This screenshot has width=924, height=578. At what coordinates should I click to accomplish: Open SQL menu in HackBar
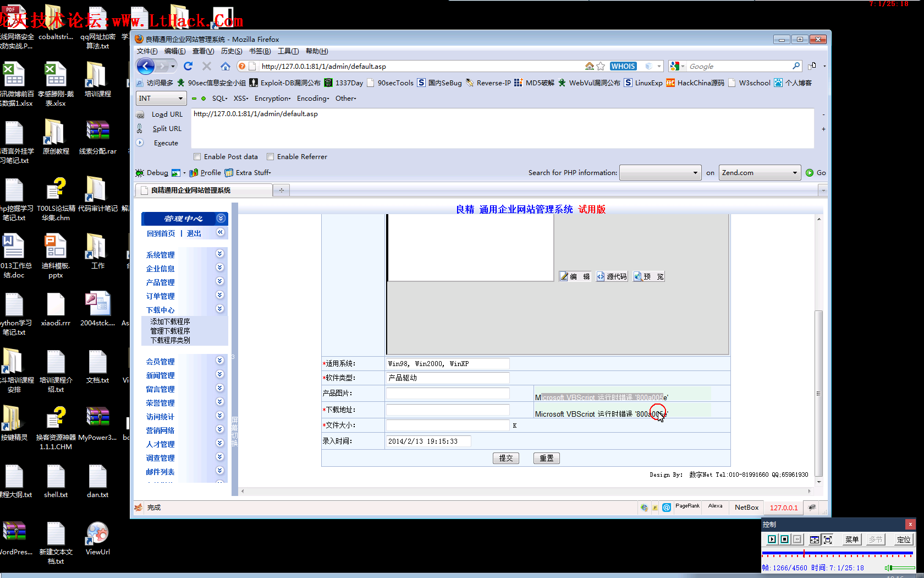219,99
